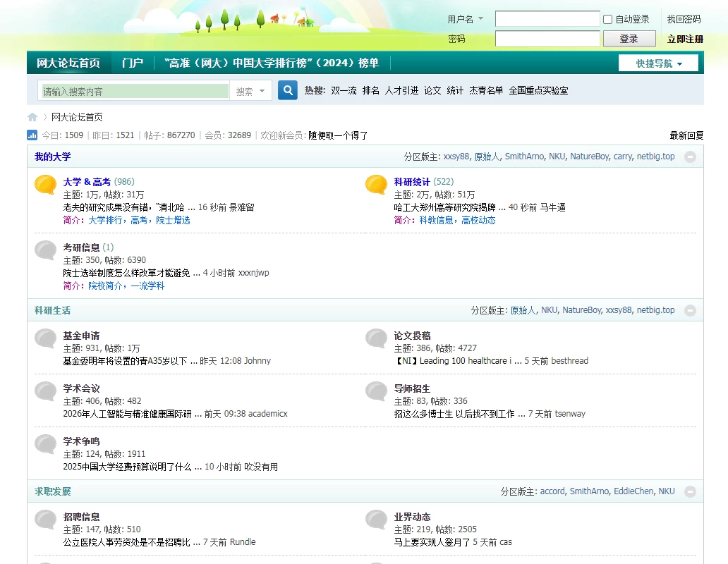728x564 pixels.
Task: Focus the 请输入搜索内容 search field
Action: pos(134,91)
